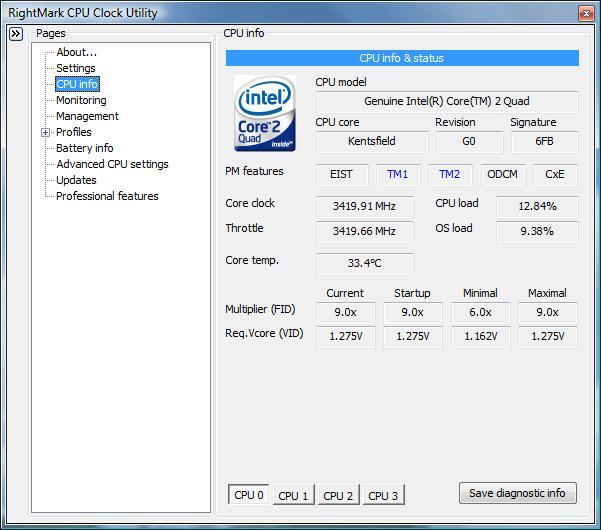Click the G0 revision field
601x530 pixels.
(469, 141)
